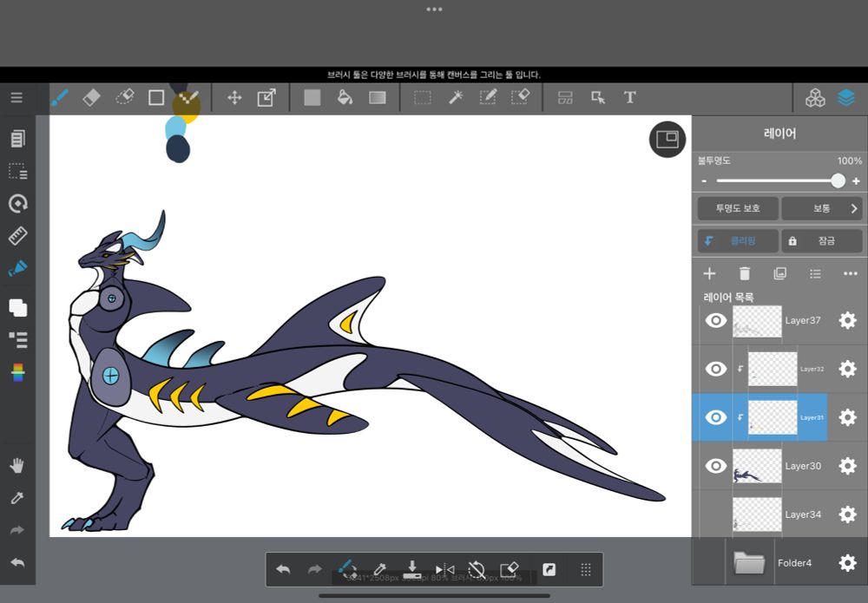
Task: Delete layer with the trash button
Action: (x=745, y=274)
